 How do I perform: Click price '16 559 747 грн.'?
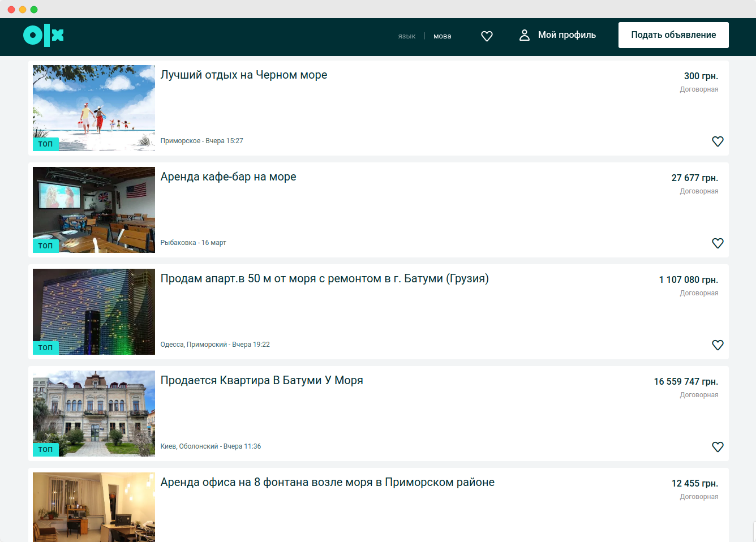(x=686, y=381)
